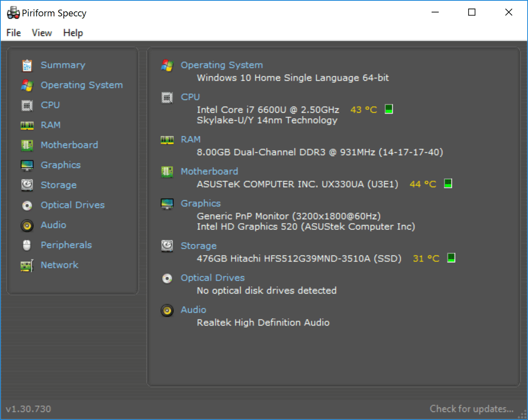
Task: Click the Operating System Windows flag sidebar icon
Action: tap(27, 85)
